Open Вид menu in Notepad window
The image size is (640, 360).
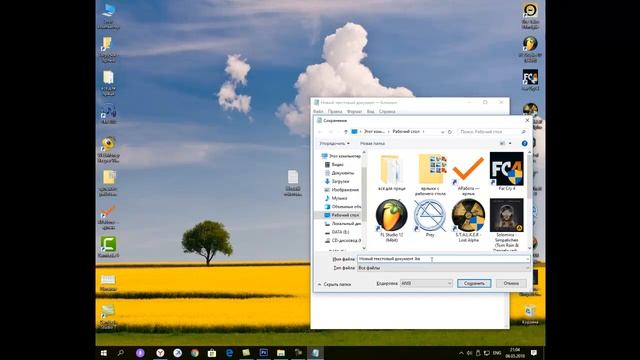coord(370,111)
